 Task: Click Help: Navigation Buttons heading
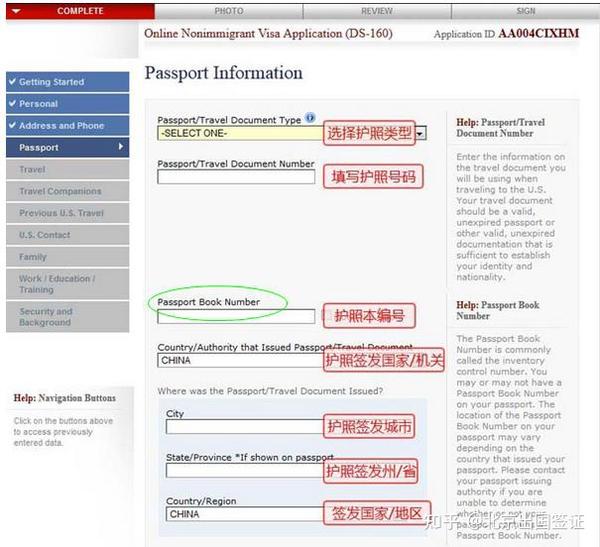(65, 398)
